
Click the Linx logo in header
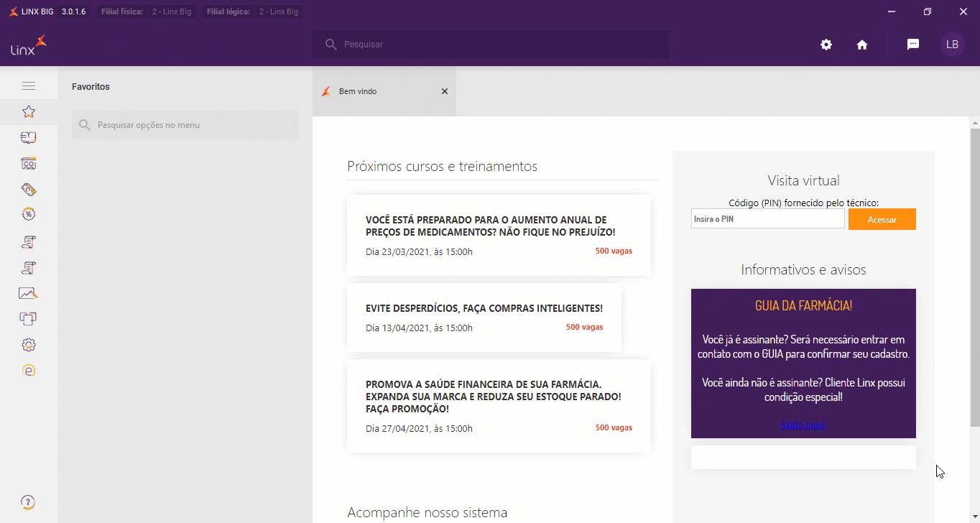tap(29, 45)
